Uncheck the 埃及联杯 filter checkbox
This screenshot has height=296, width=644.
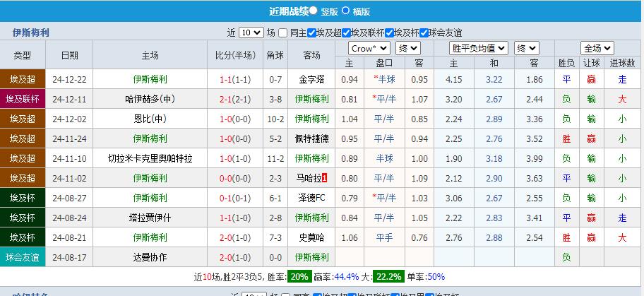tap(346, 32)
